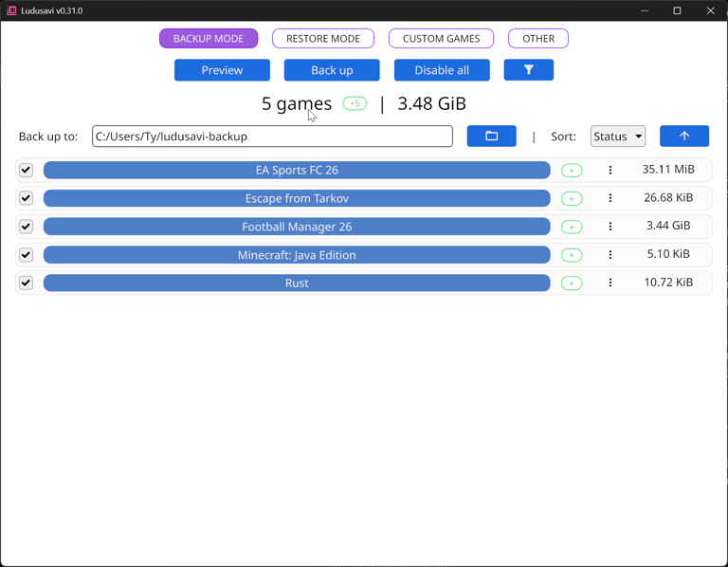Open the three-dot menu for EA Sports FC 26
This screenshot has height=567, width=728.
pyautogui.click(x=610, y=170)
